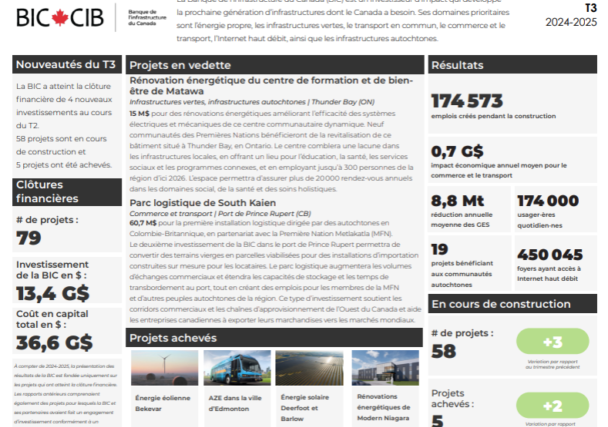Screen dimensions: 608x427
Task: Click the 'Projets en vedette' header
Action: 275,65
